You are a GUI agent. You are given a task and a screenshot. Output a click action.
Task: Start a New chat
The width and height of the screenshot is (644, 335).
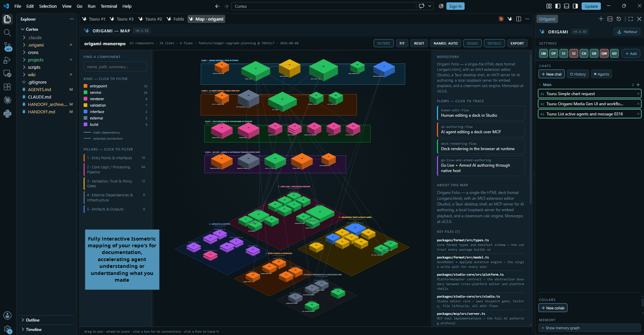click(552, 74)
